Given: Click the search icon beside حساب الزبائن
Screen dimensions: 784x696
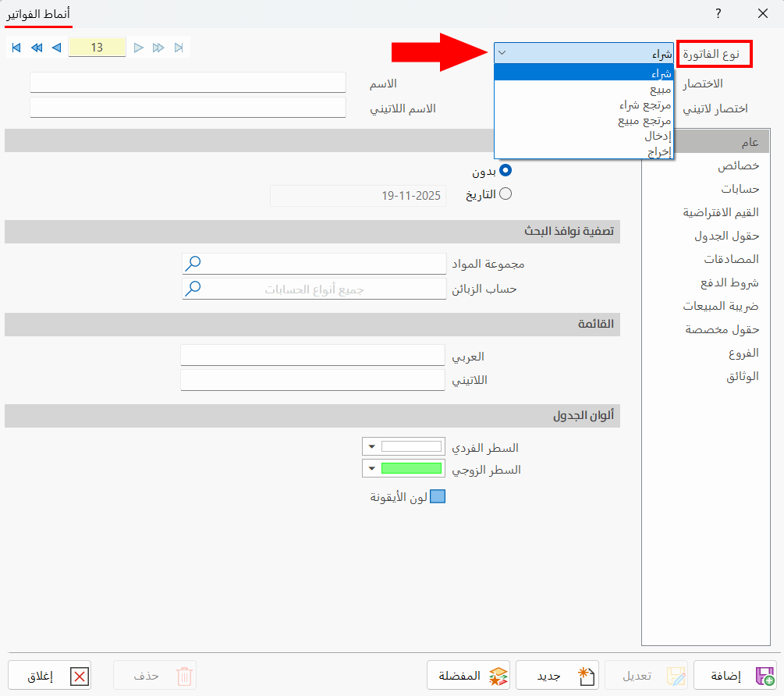Looking at the screenshot, I should tap(194, 288).
